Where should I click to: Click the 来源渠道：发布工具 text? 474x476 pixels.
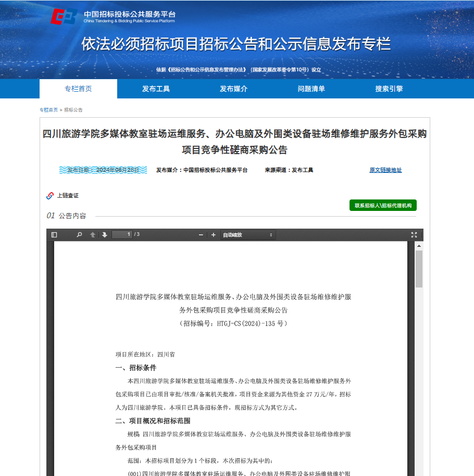pos(289,170)
